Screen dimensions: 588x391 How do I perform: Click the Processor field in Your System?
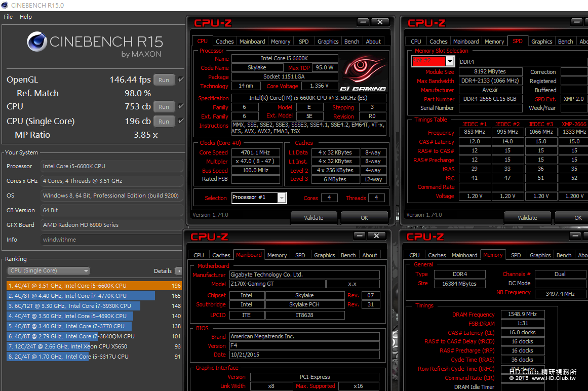point(111,166)
